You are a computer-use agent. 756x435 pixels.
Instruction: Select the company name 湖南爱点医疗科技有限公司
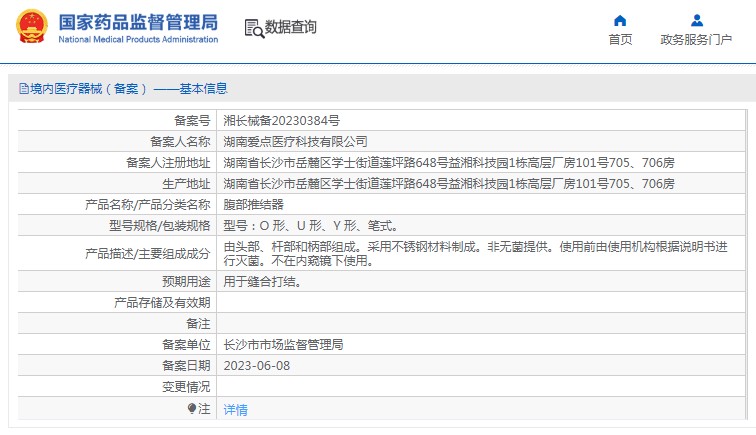295,142
